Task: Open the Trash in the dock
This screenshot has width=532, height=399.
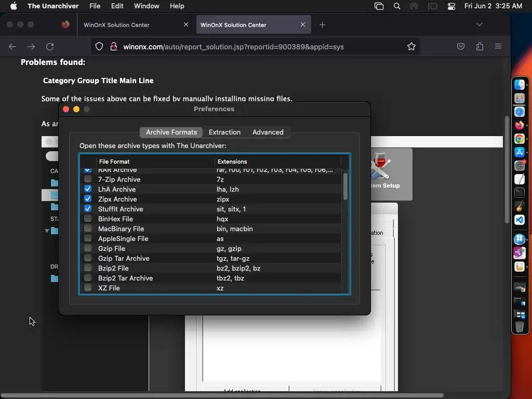Action: click(x=519, y=326)
